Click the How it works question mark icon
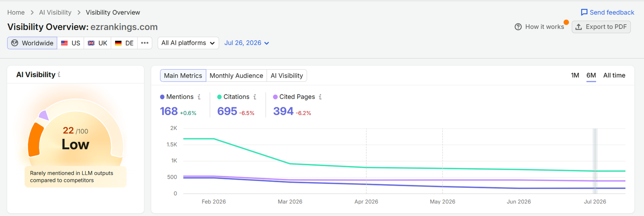The image size is (644, 216). 518,27
